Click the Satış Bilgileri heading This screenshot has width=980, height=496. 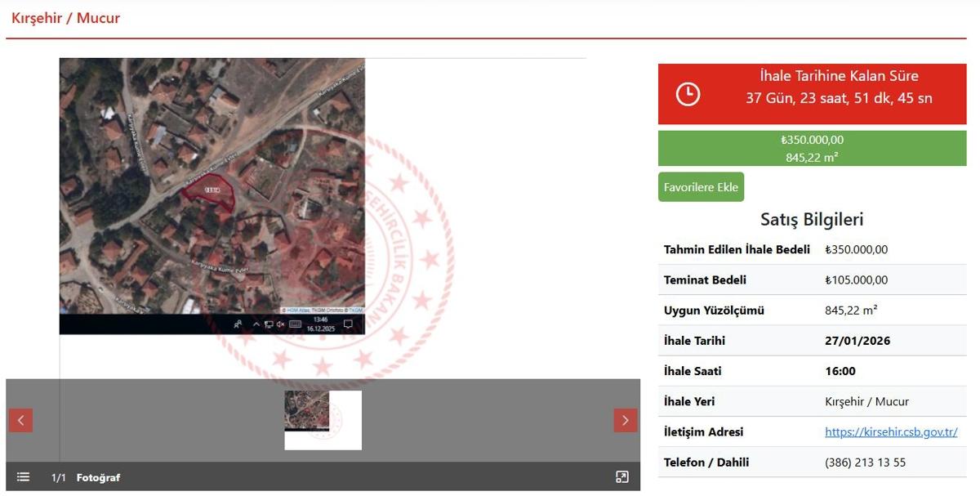tap(812, 219)
